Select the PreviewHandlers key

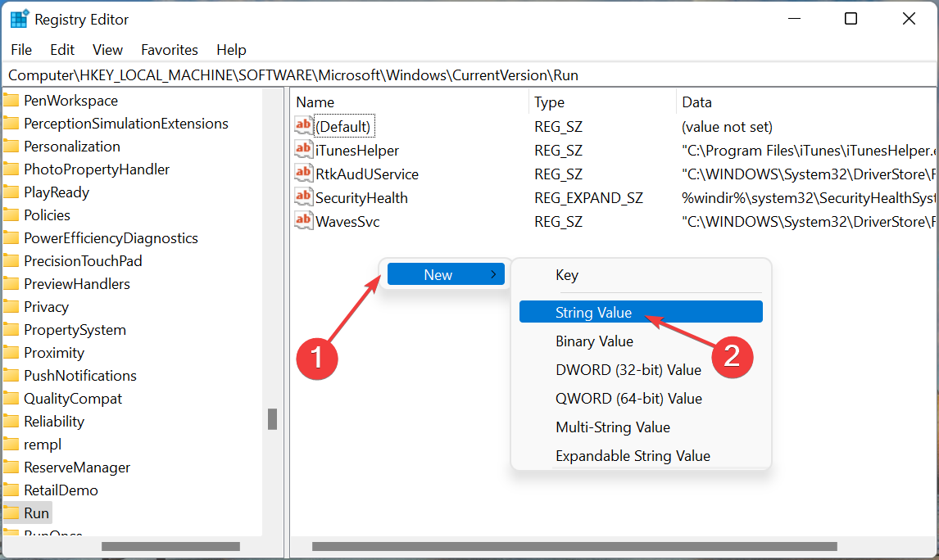pos(77,284)
